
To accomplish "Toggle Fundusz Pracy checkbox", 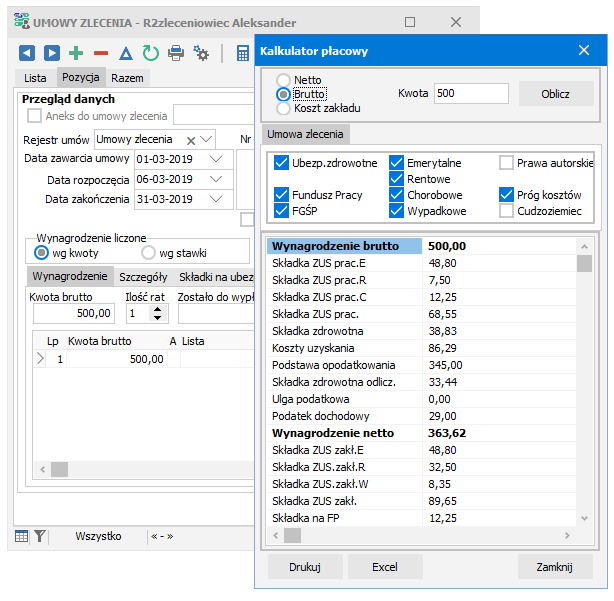I will (281, 195).
